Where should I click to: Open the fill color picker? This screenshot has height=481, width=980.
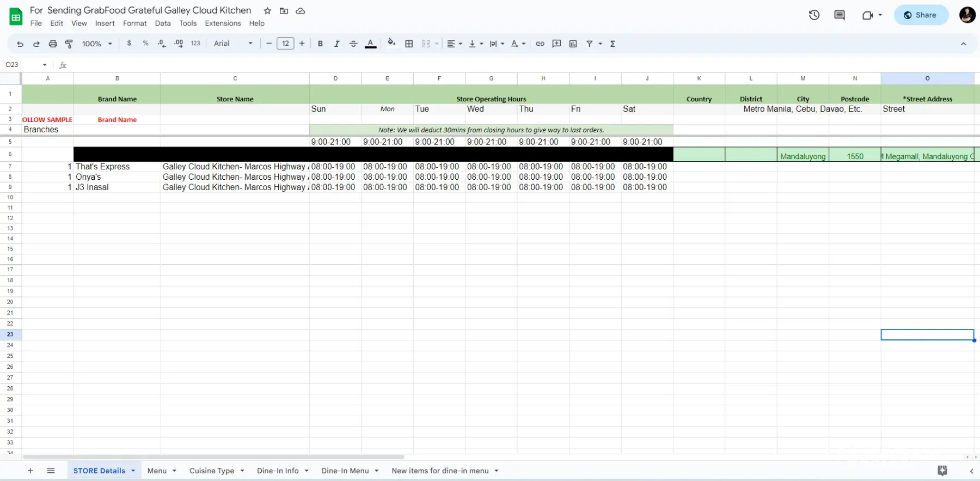point(391,44)
